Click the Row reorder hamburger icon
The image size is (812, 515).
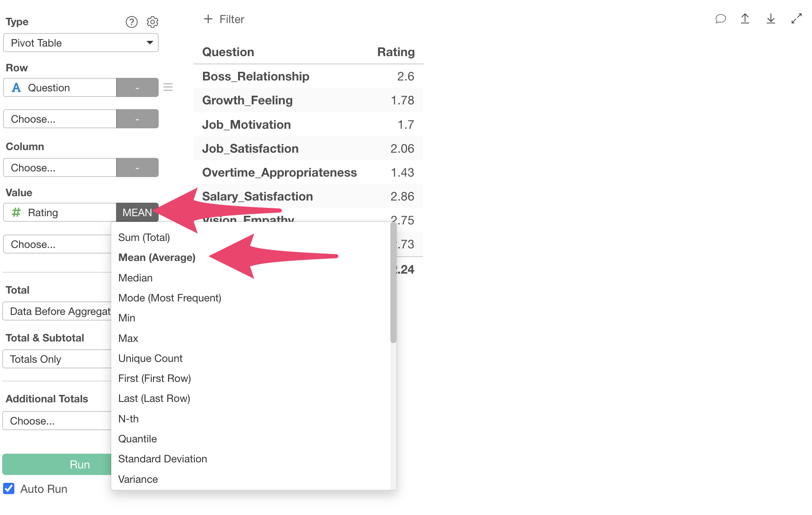[168, 87]
